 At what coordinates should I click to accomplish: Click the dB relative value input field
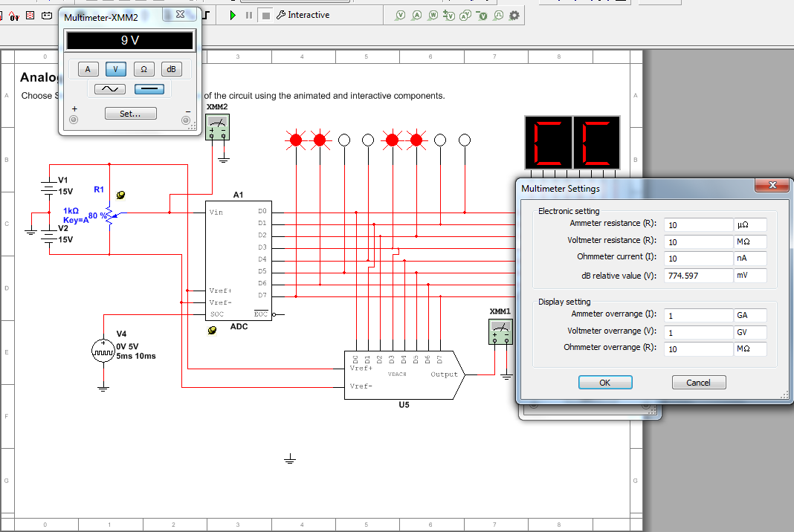click(x=698, y=275)
